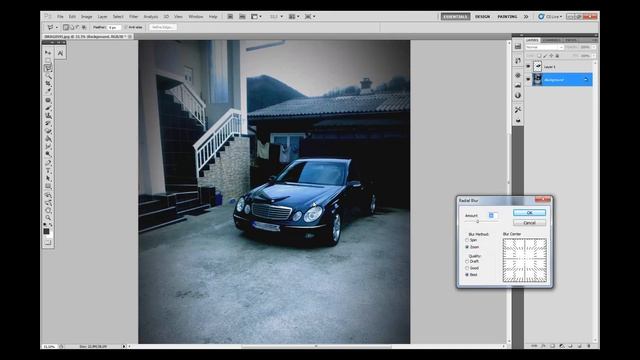Select the History Brush tool
Image resolution: width=640 pixels, height=360 pixels.
48,124
